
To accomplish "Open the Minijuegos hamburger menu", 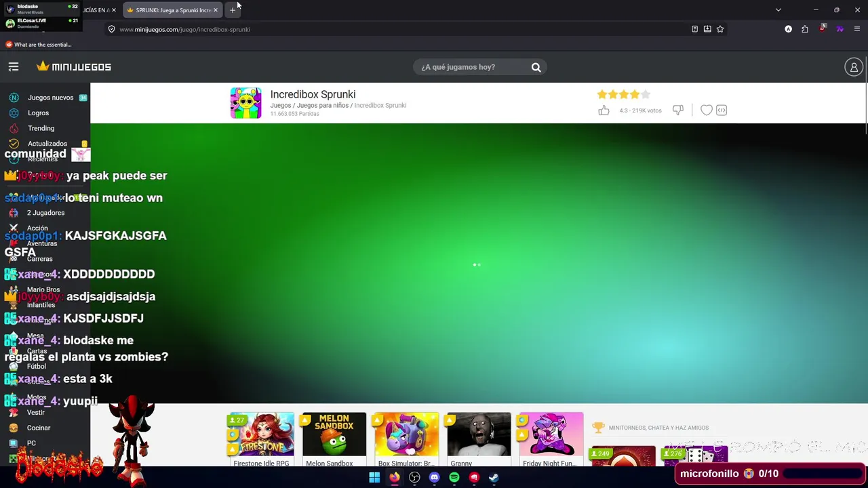I will [x=14, y=66].
